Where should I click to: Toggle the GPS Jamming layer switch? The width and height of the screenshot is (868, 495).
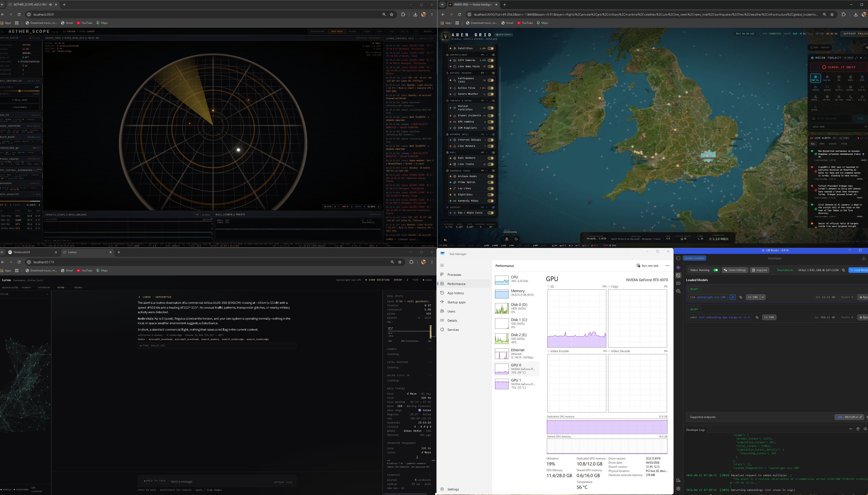coord(490,122)
